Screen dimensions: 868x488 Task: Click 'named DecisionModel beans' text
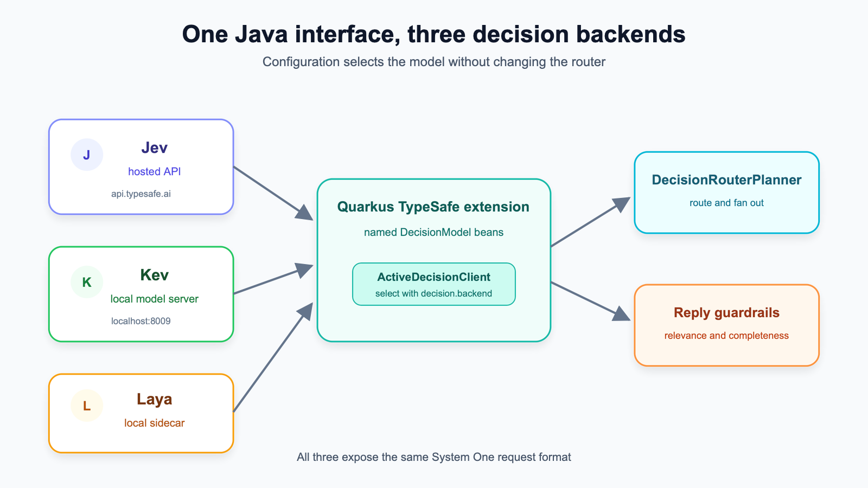click(433, 232)
